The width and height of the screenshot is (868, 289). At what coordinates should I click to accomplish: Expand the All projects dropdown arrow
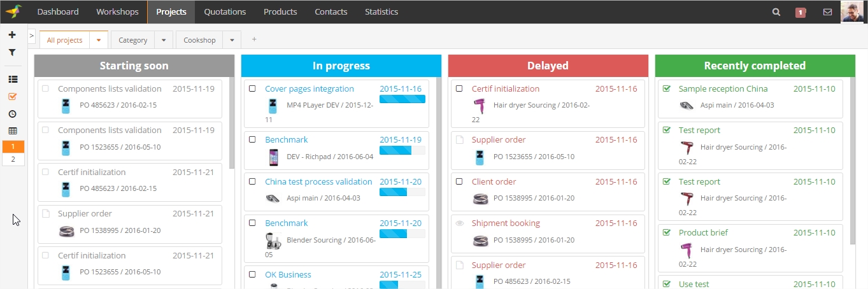(x=99, y=40)
